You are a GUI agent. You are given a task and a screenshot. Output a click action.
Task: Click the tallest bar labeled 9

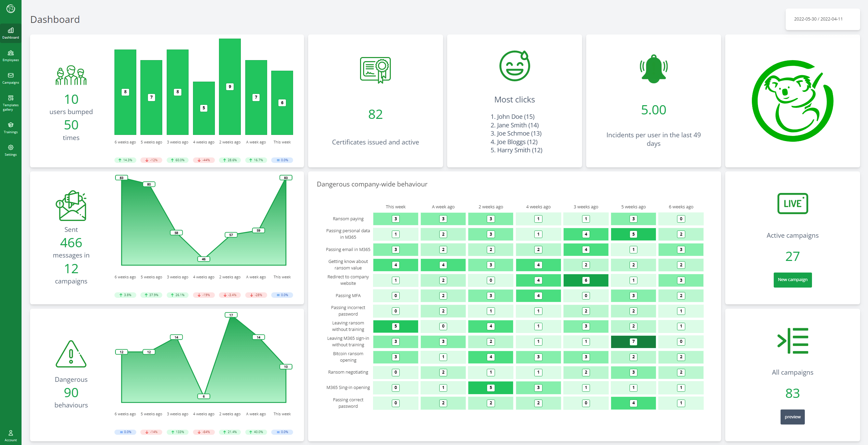tap(230, 87)
